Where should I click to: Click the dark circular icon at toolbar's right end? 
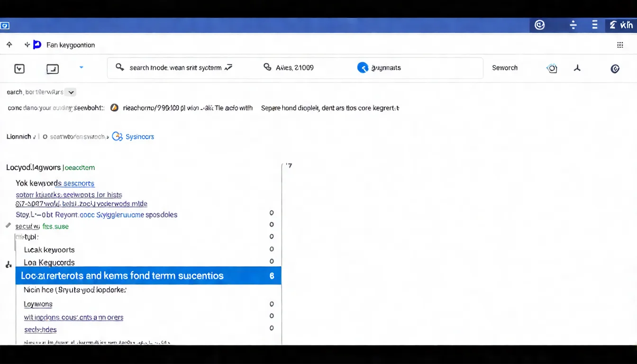[x=615, y=69]
